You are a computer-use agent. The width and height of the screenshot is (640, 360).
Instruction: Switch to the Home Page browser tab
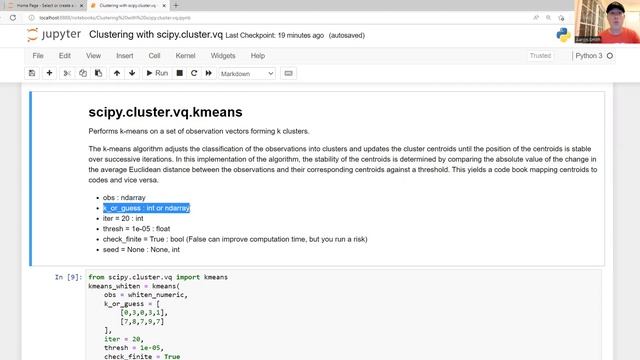click(x=45, y=6)
